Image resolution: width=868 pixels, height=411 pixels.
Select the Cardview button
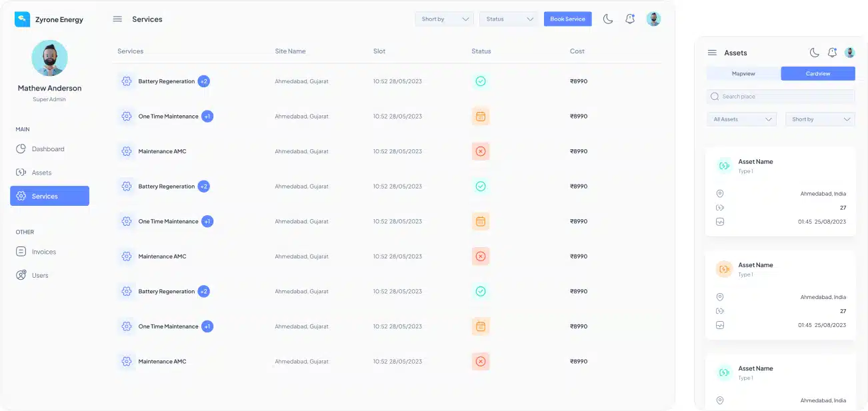[x=817, y=74]
